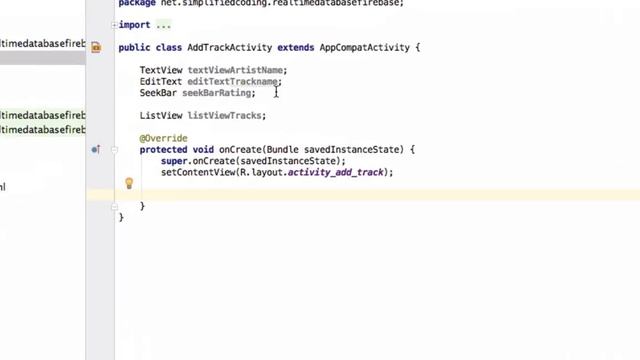Click the override method gutter icon beside onCreate
Image resolution: width=640 pixels, height=360 pixels.
tap(96, 149)
